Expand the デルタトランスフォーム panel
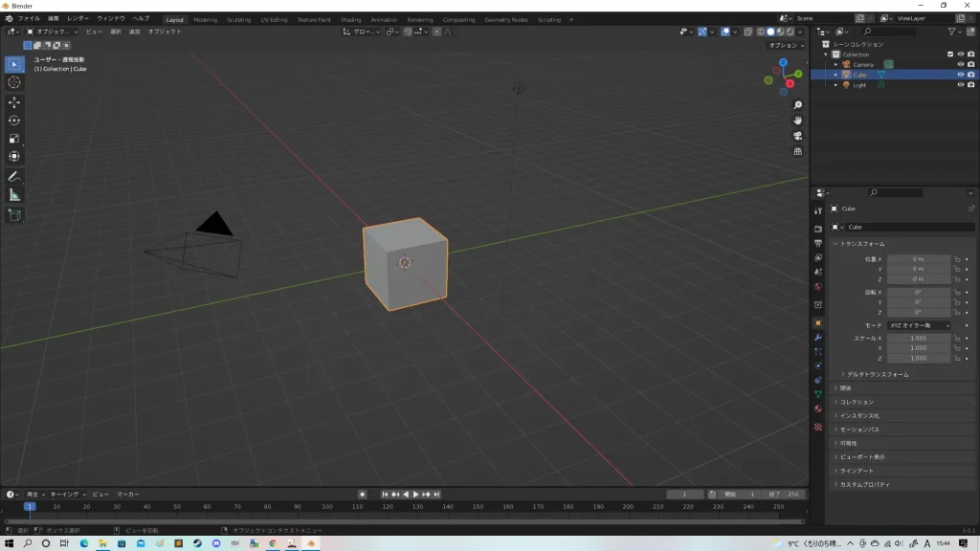The width and height of the screenshot is (980, 551). (878, 374)
